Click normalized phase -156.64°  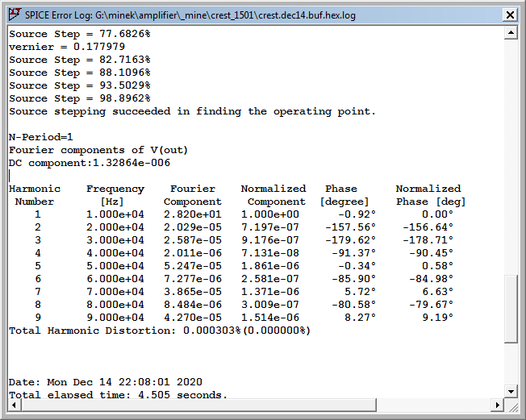click(x=428, y=227)
